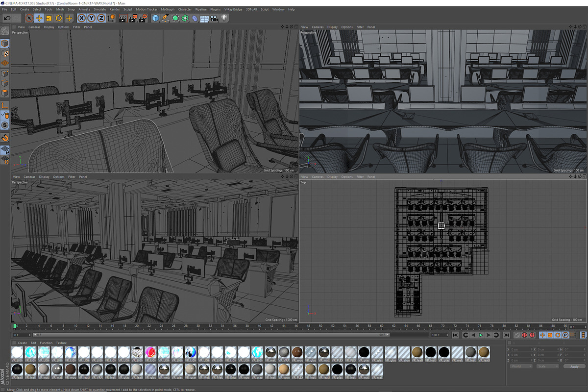Select the brown VR_woo material sphere
The height and width of the screenshot is (392, 588).
point(296,352)
